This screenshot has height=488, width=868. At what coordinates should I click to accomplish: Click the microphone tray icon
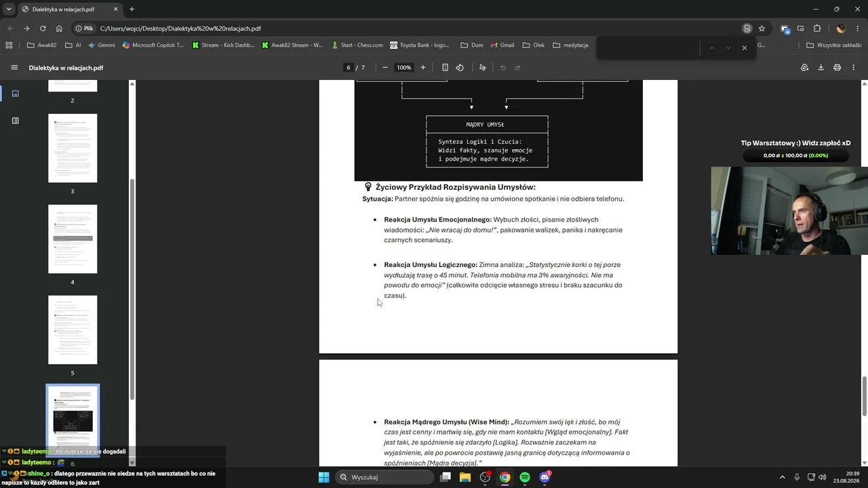[797, 477]
